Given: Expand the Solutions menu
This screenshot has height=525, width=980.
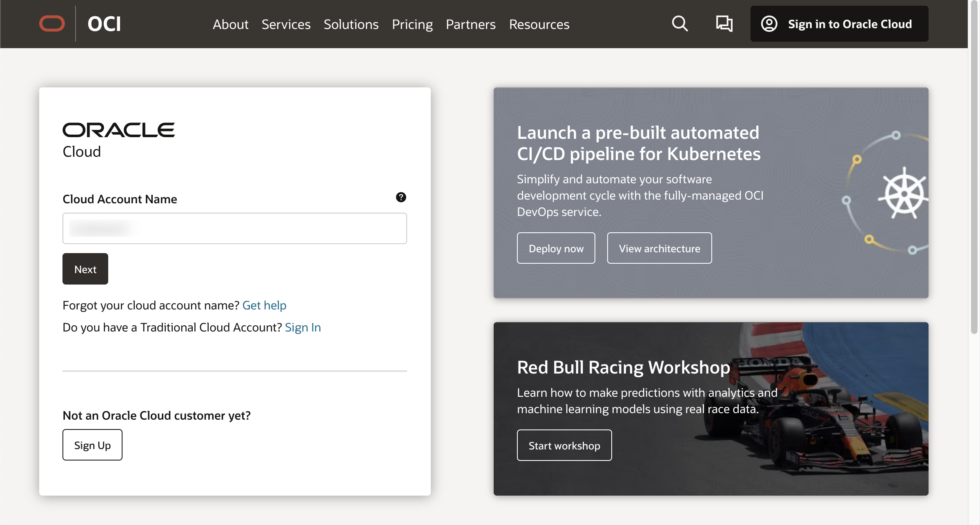Looking at the screenshot, I should 351,24.
